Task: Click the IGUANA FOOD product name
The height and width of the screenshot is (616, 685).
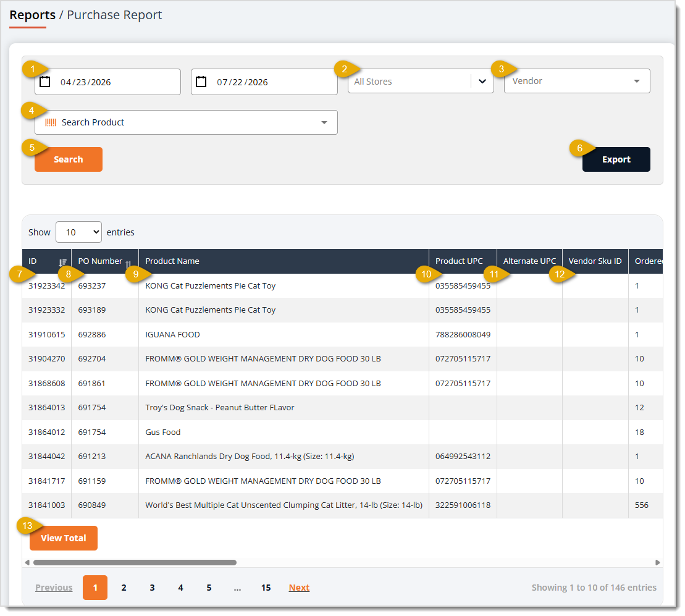Action: point(172,335)
